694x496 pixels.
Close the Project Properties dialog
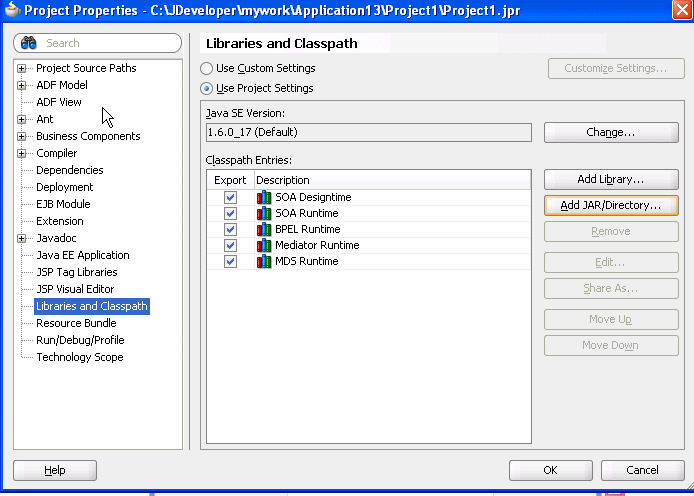682,10
